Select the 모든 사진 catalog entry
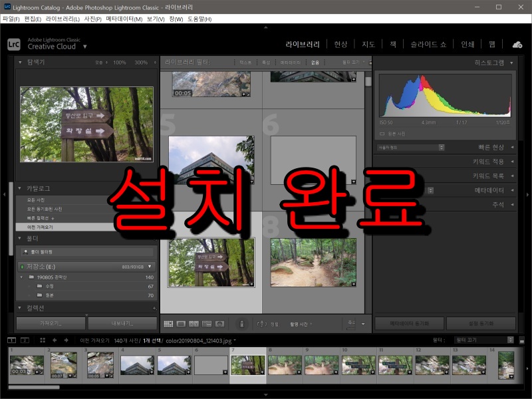The image size is (532, 399). tap(36, 200)
